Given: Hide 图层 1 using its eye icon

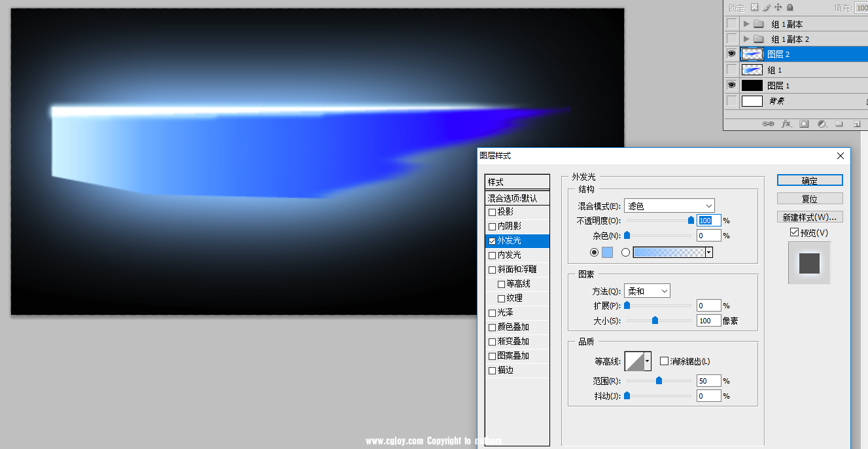Looking at the screenshot, I should click(731, 85).
